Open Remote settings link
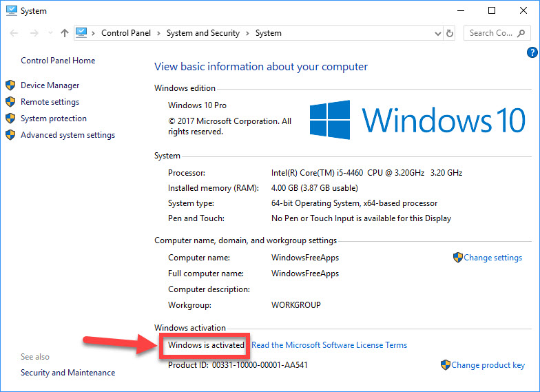The height and width of the screenshot is (392, 540). click(x=50, y=102)
